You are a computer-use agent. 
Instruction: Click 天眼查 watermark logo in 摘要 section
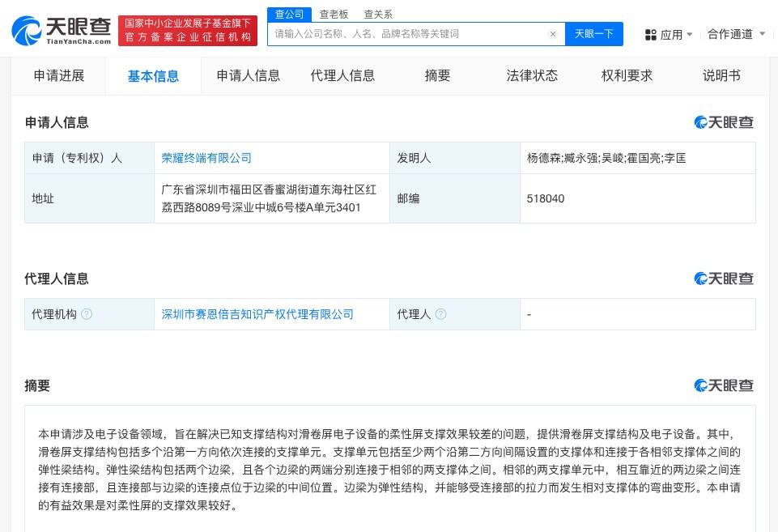tap(724, 385)
